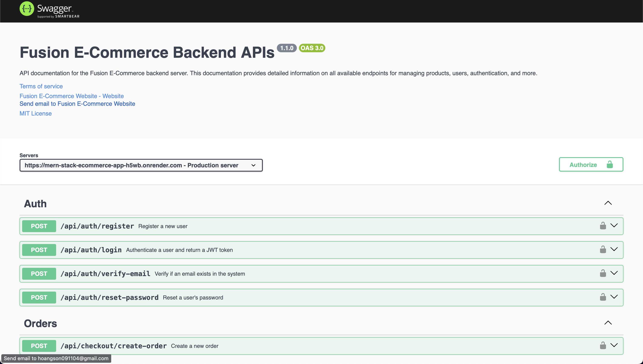The image size is (643, 364).
Task: Open the lock on /api/checkout/create-order
Action: click(603, 346)
